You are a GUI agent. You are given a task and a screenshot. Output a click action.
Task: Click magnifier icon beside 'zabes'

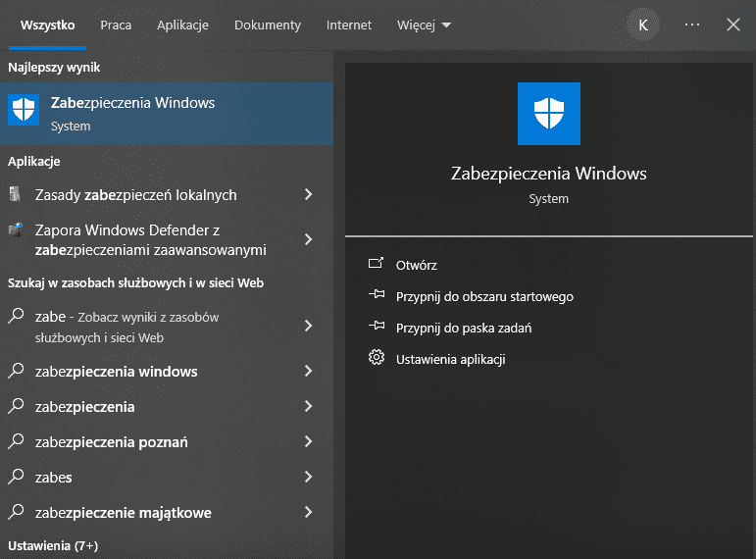(x=16, y=477)
